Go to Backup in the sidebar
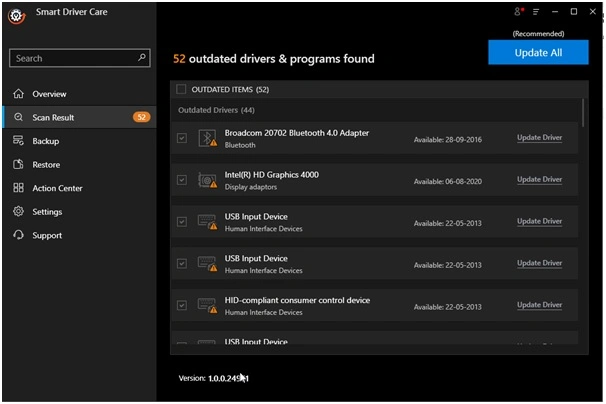 tap(45, 141)
